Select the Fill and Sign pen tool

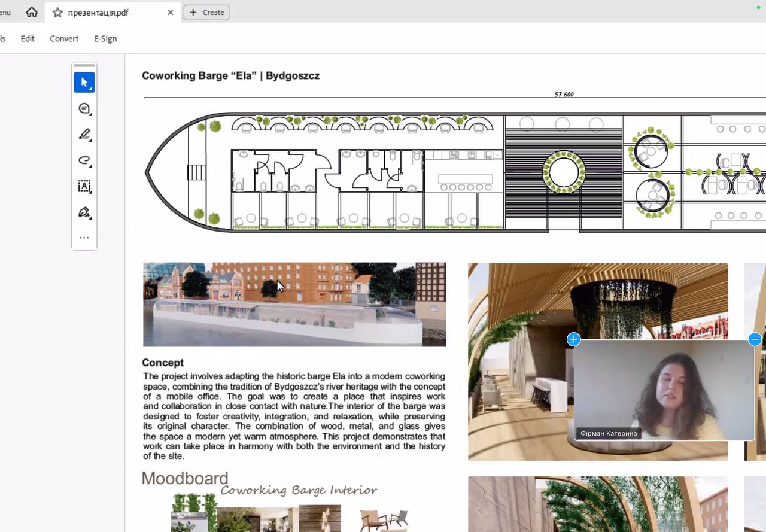(84, 212)
